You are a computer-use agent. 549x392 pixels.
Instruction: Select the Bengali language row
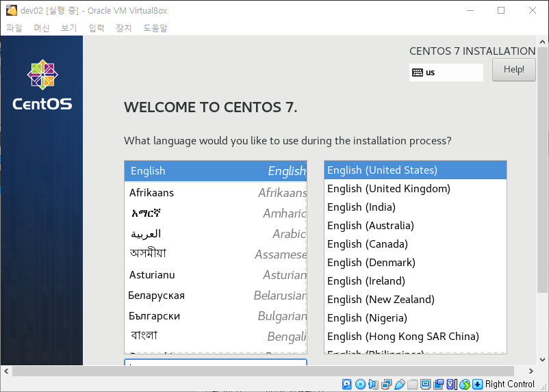(x=216, y=337)
